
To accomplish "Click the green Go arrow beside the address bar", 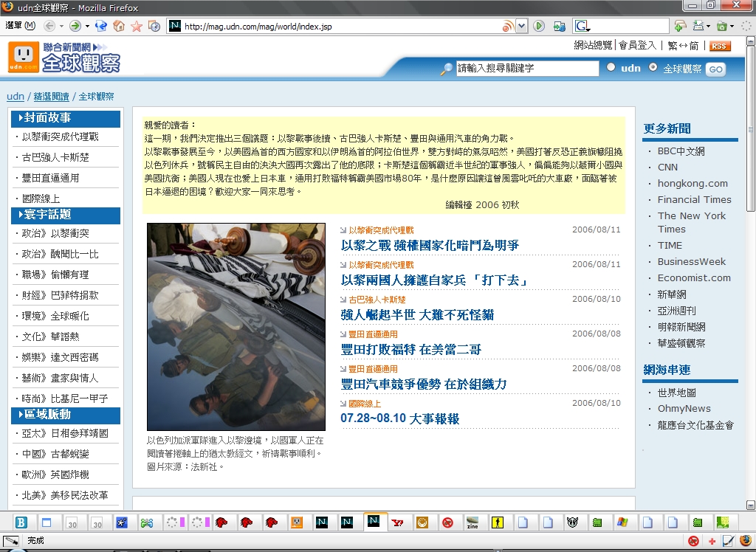I will 539,26.
